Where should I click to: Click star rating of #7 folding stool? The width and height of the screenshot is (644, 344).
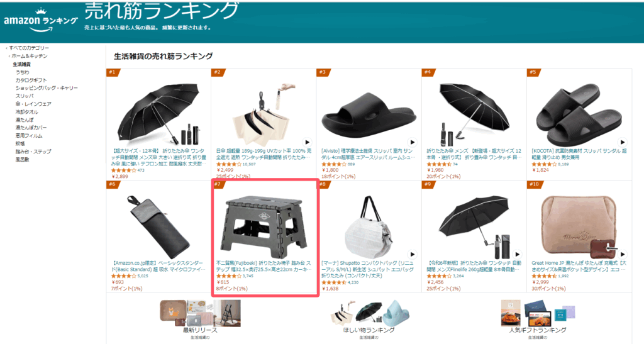[229, 276]
